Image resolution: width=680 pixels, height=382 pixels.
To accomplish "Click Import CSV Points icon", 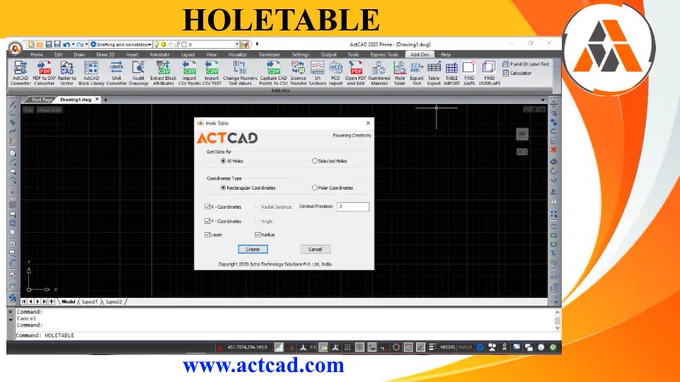I will [190, 73].
